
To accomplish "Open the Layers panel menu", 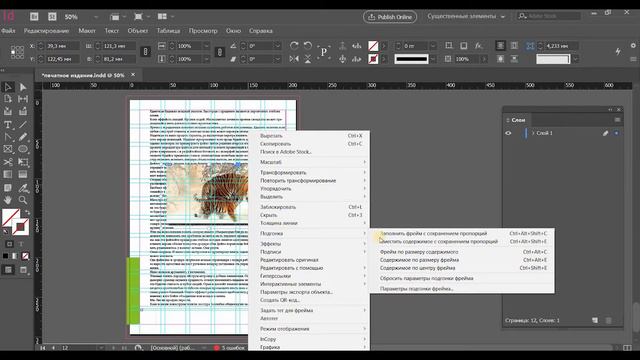I will coord(617,120).
